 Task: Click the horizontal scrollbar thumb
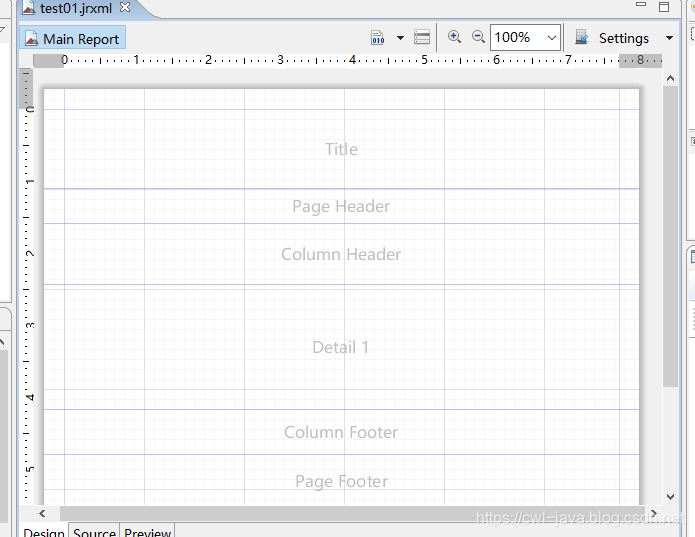[352, 514]
